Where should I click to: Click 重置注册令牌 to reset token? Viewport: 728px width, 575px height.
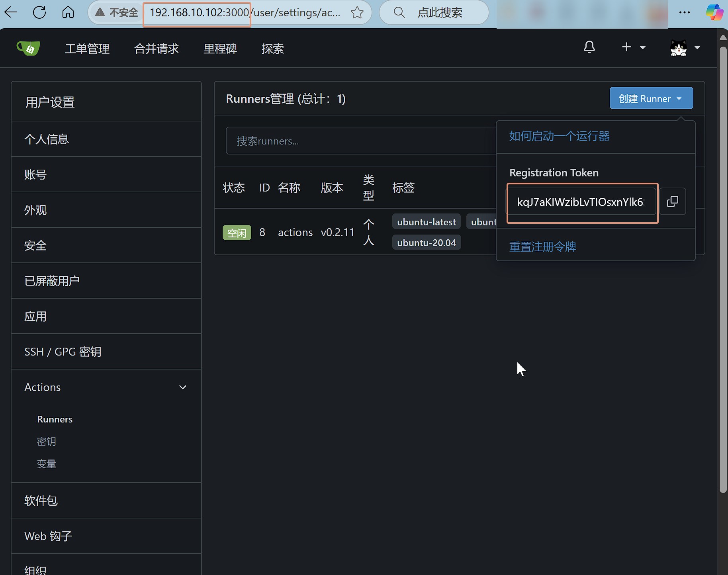click(x=543, y=246)
